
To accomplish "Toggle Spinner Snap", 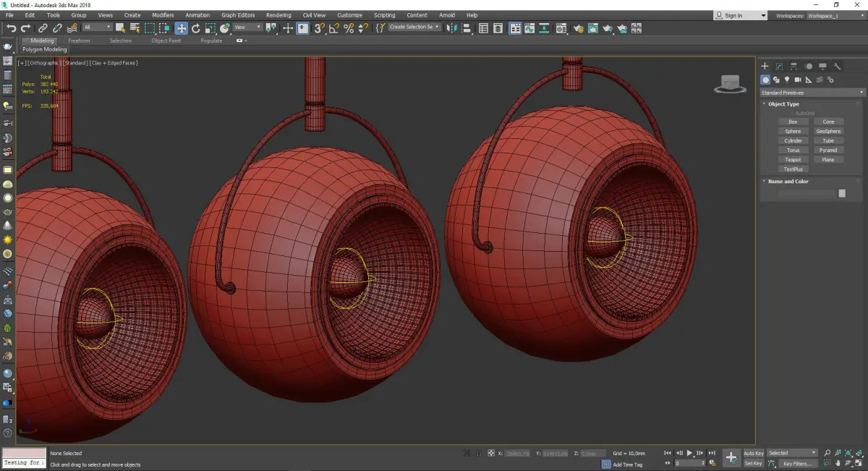I will (x=364, y=28).
